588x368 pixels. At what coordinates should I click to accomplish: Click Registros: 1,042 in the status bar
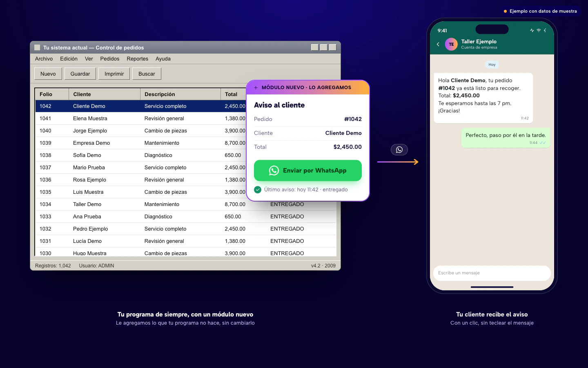[x=53, y=266]
